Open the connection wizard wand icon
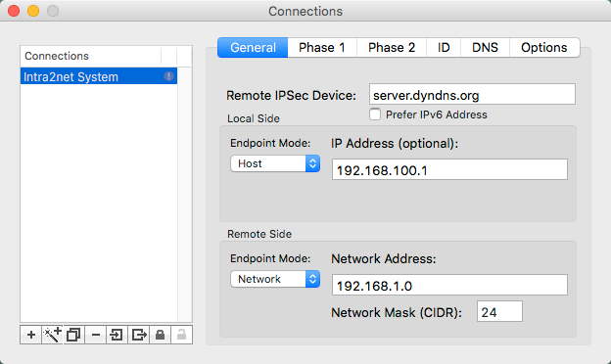Image resolution: width=611 pixels, height=364 pixels. pyautogui.click(x=52, y=335)
